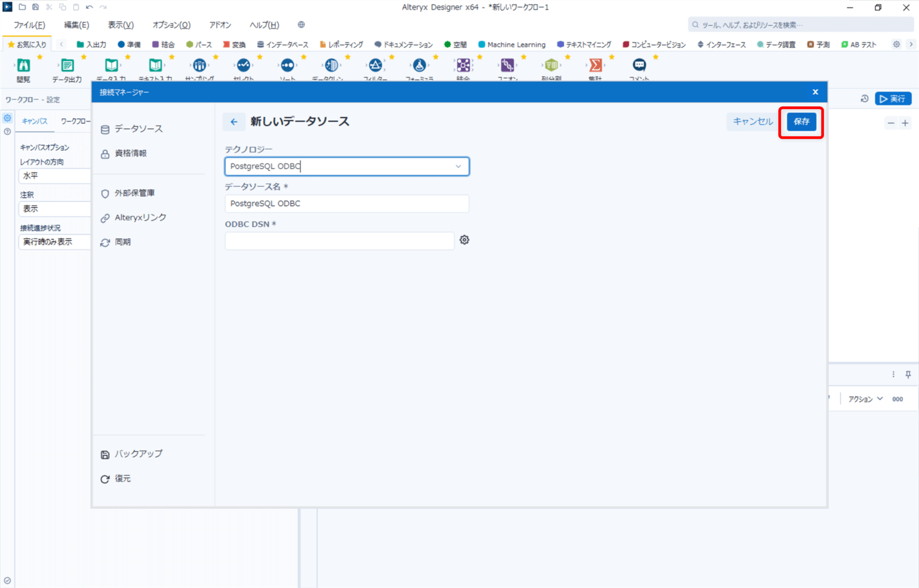The height and width of the screenshot is (588, 919).
Task: Open the レイアウトの方向 dropdown showing 水平
Action: pos(55,176)
